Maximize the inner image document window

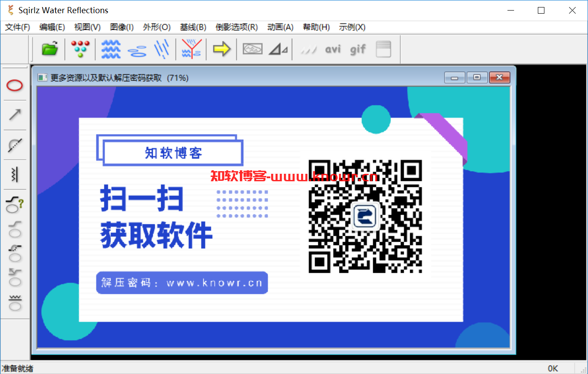click(477, 77)
